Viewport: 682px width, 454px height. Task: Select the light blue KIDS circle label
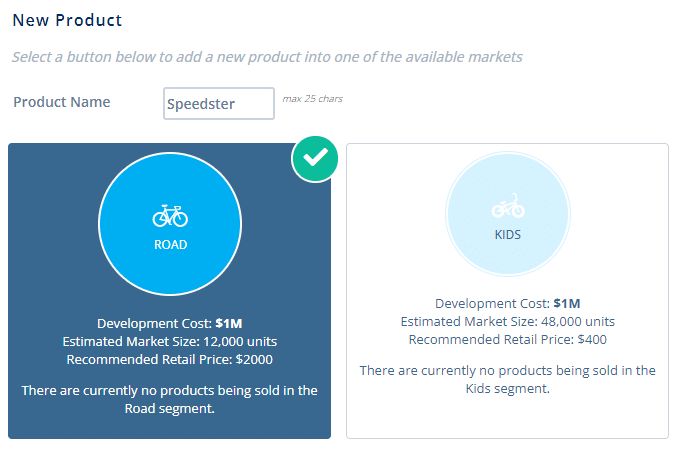coord(507,236)
